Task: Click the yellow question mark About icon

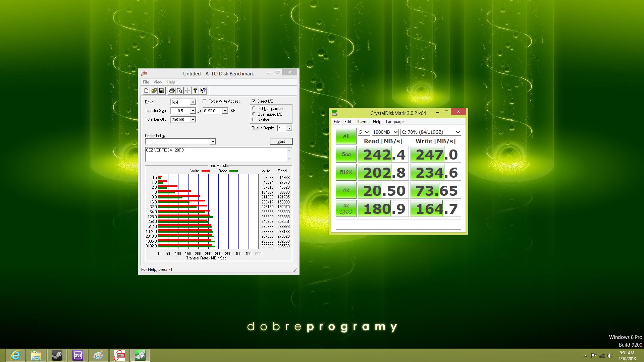Action: click(195, 90)
